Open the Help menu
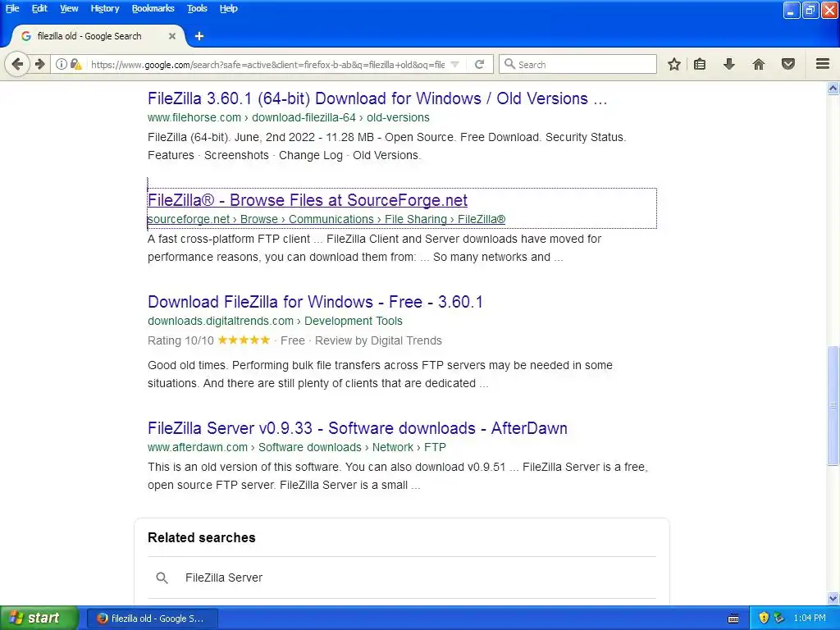The height and width of the screenshot is (630, 840). [228, 8]
